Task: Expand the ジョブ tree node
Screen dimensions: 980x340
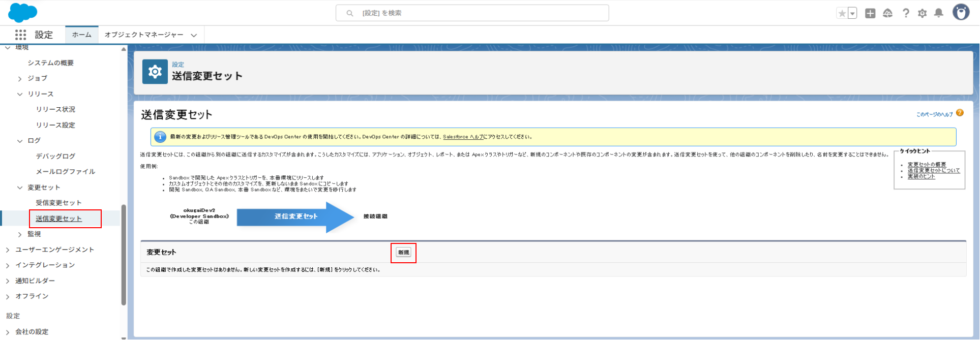Action: click(20, 79)
